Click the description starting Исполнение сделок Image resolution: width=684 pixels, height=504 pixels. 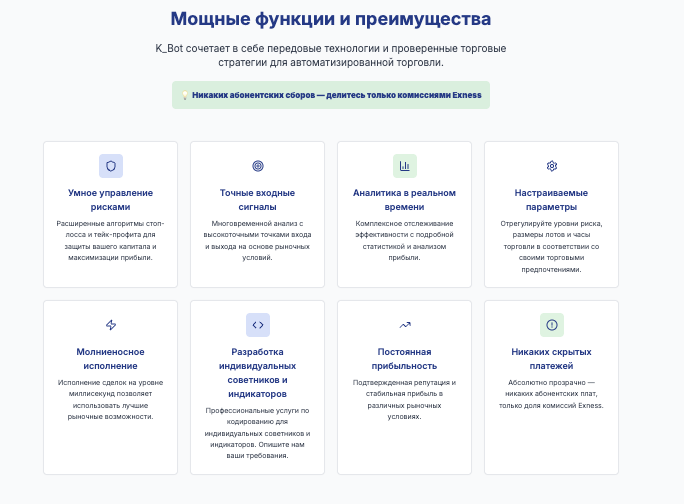tap(110, 399)
